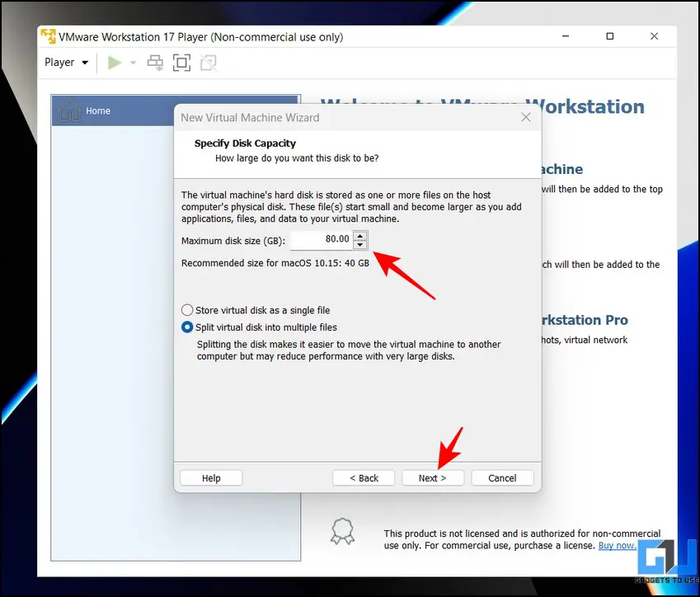This screenshot has height=597, width=700.
Task: Open the Player dropdown menu
Action: tap(66, 63)
